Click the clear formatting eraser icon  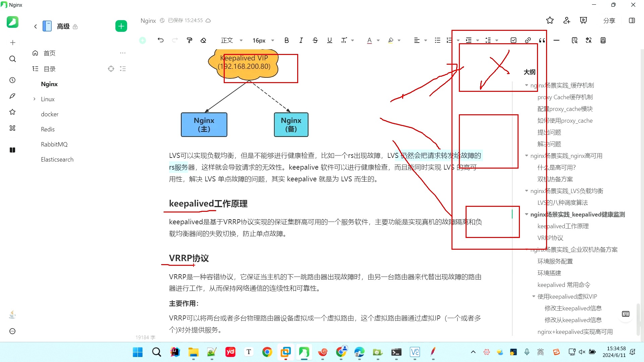click(x=203, y=40)
